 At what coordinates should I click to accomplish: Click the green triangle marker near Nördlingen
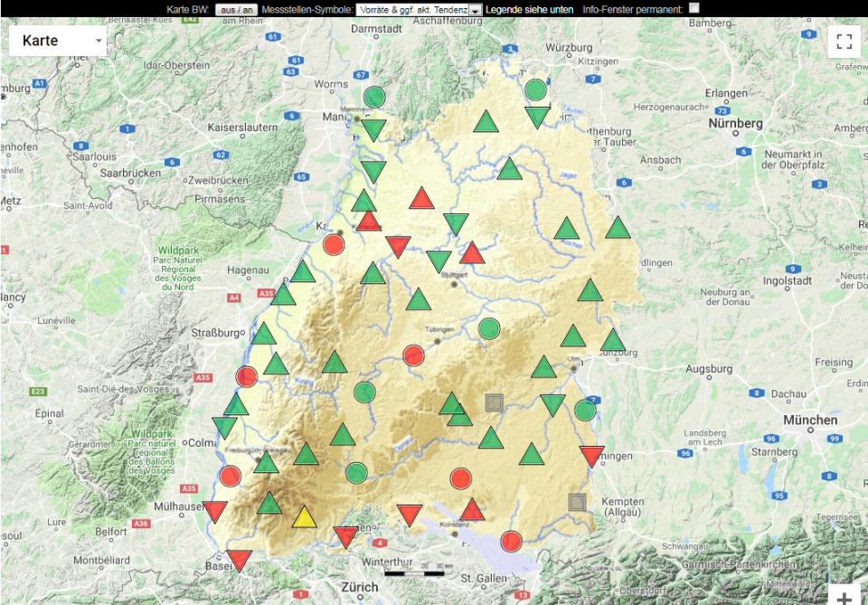[618, 228]
